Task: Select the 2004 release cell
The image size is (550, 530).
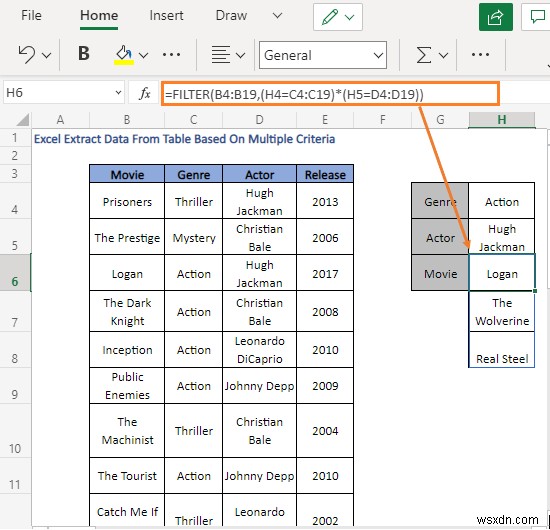Action: [x=325, y=430]
